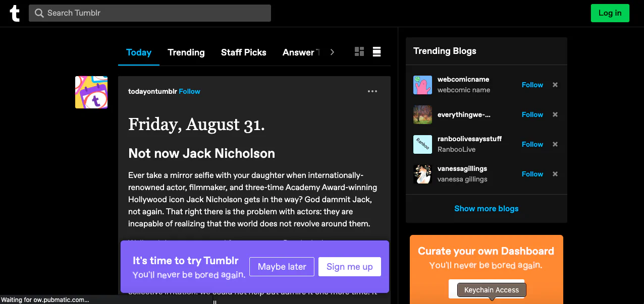Click the webcomic name subtitle text
The image size is (644, 304).
coord(464,90)
